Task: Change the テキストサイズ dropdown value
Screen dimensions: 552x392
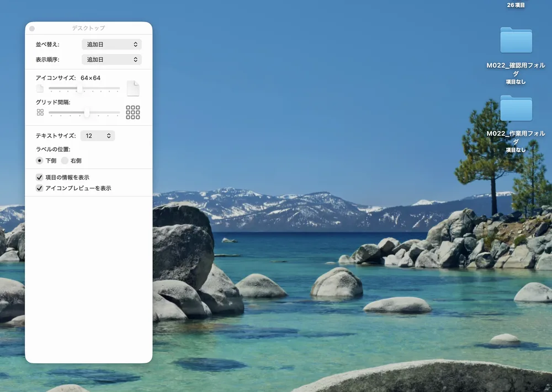Action: (x=98, y=136)
